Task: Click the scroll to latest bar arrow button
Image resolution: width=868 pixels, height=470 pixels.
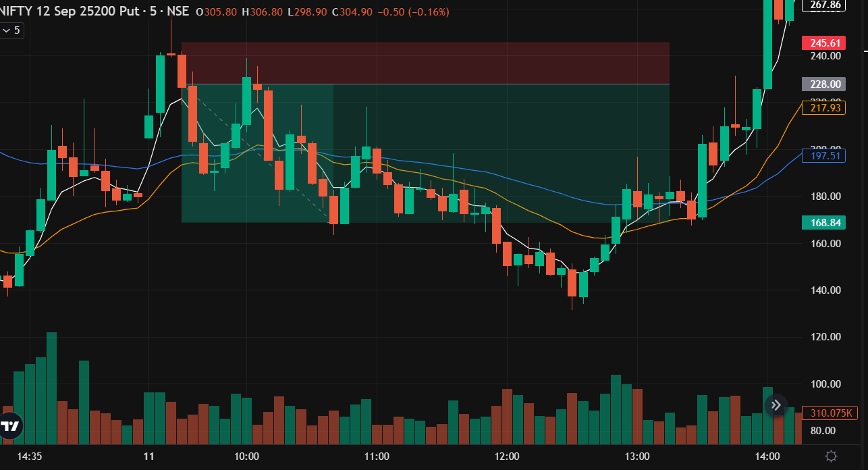Action: [776, 405]
